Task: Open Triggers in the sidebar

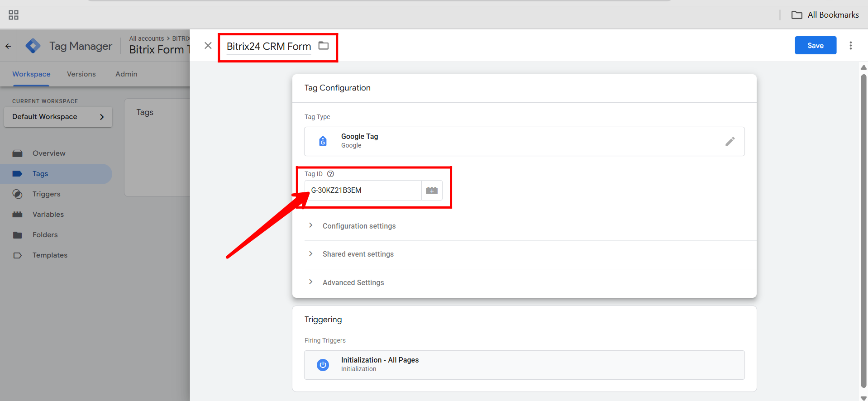Action: tap(46, 194)
